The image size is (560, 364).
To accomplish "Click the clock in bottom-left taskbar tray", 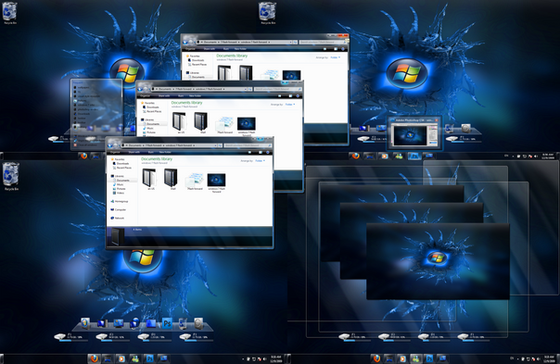I will 276,358.
